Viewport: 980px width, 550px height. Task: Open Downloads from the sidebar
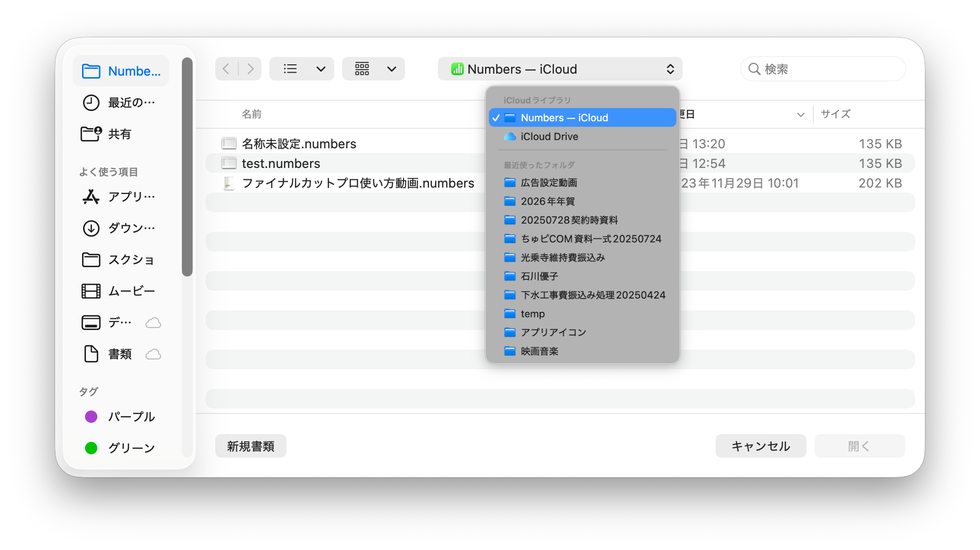120,228
